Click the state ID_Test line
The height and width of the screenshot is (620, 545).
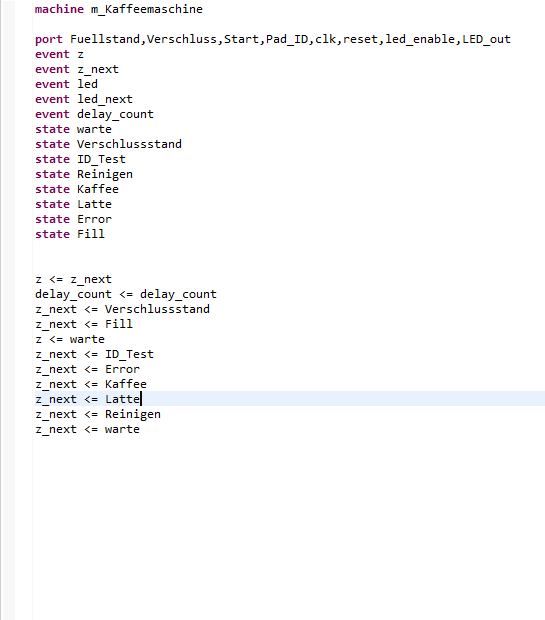tap(80, 159)
